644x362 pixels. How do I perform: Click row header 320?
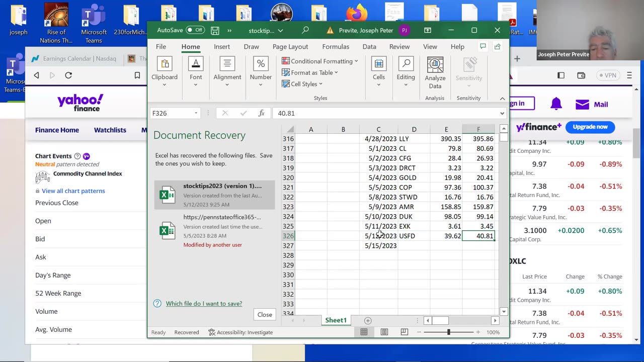pyautogui.click(x=288, y=177)
